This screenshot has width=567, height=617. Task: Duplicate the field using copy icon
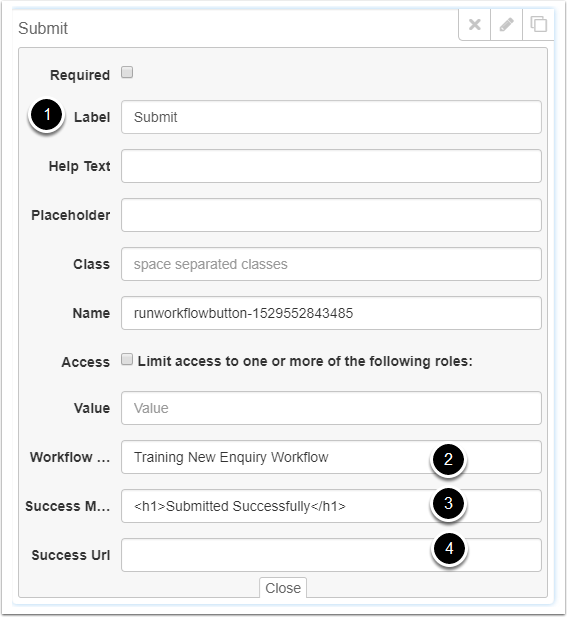pyautogui.click(x=538, y=24)
